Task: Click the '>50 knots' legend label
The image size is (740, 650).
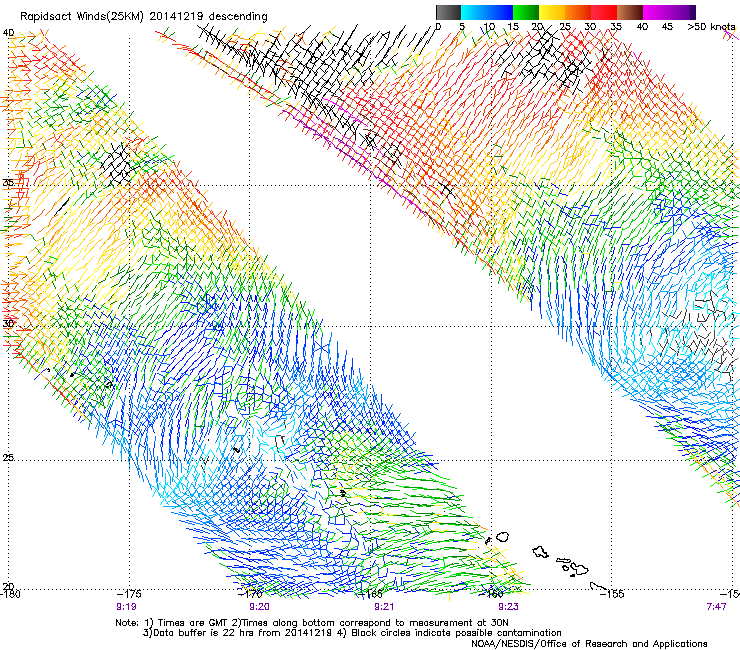Action: [711, 27]
